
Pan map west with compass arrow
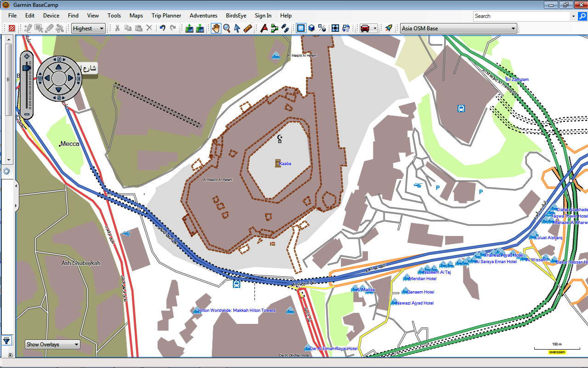point(47,78)
